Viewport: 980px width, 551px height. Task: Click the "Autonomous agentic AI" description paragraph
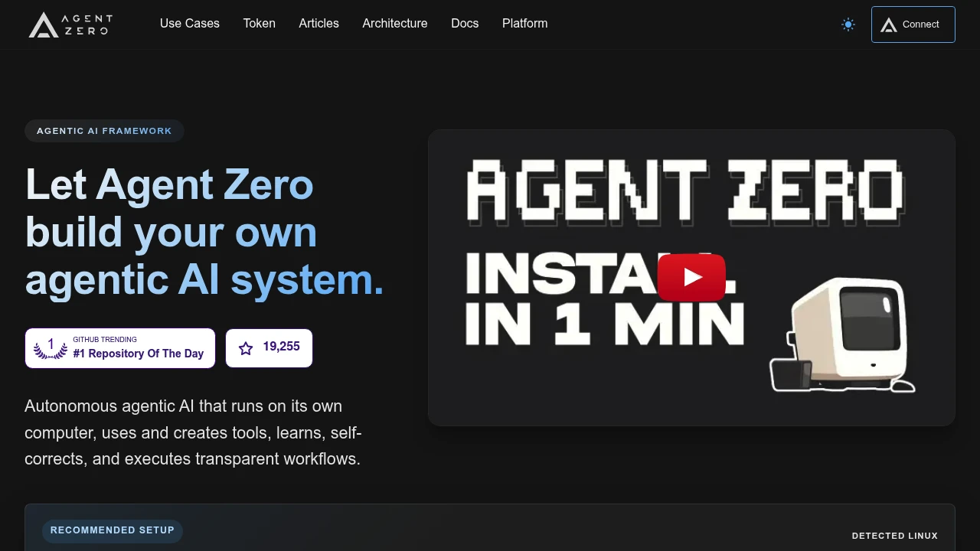click(193, 432)
